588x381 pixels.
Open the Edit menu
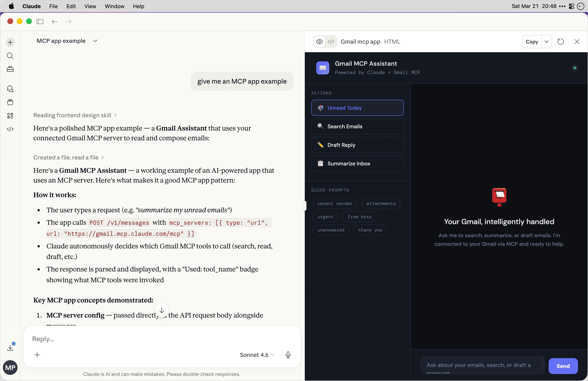(71, 6)
